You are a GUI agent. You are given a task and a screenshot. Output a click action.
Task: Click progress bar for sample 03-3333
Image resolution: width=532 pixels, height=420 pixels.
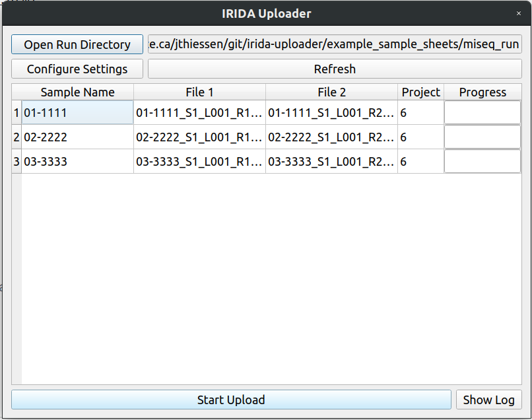482,161
